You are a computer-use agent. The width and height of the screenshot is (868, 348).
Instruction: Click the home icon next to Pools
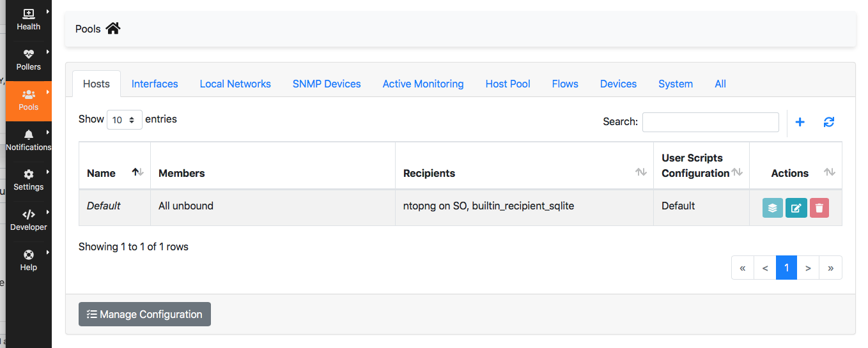coord(113,28)
